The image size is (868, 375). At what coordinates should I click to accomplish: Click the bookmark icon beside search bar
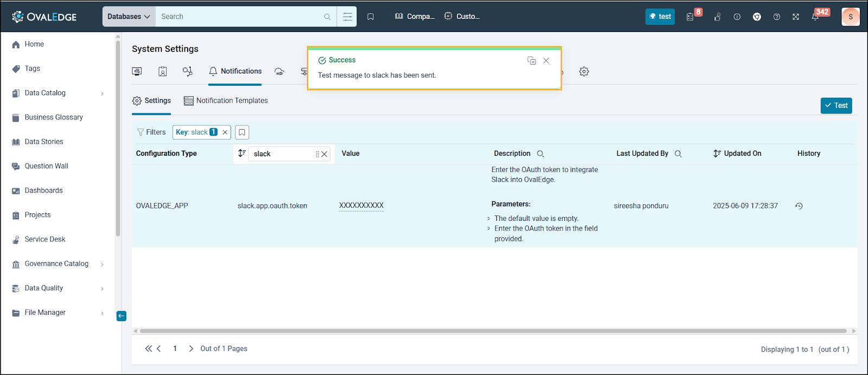371,17
